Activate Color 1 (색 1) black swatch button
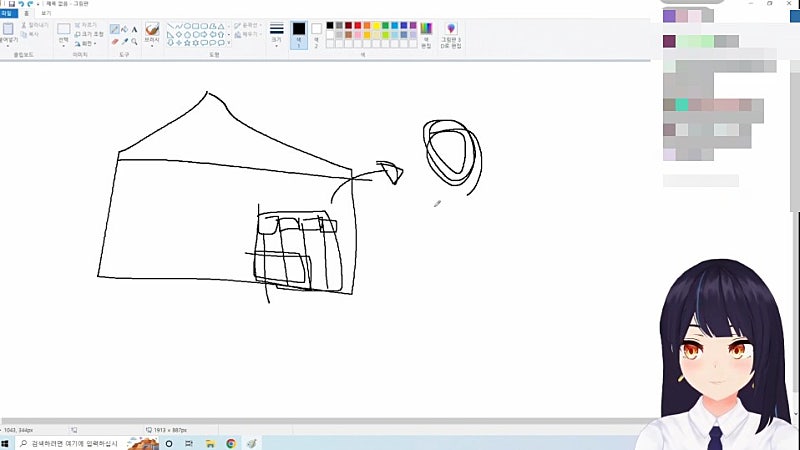 (299, 35)
